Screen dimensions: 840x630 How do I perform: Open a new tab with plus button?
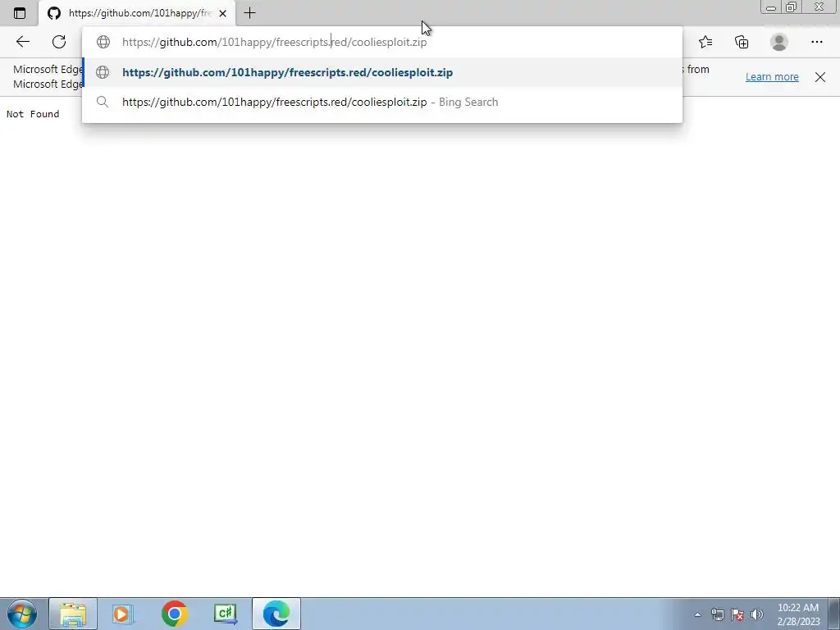point(249,13)
